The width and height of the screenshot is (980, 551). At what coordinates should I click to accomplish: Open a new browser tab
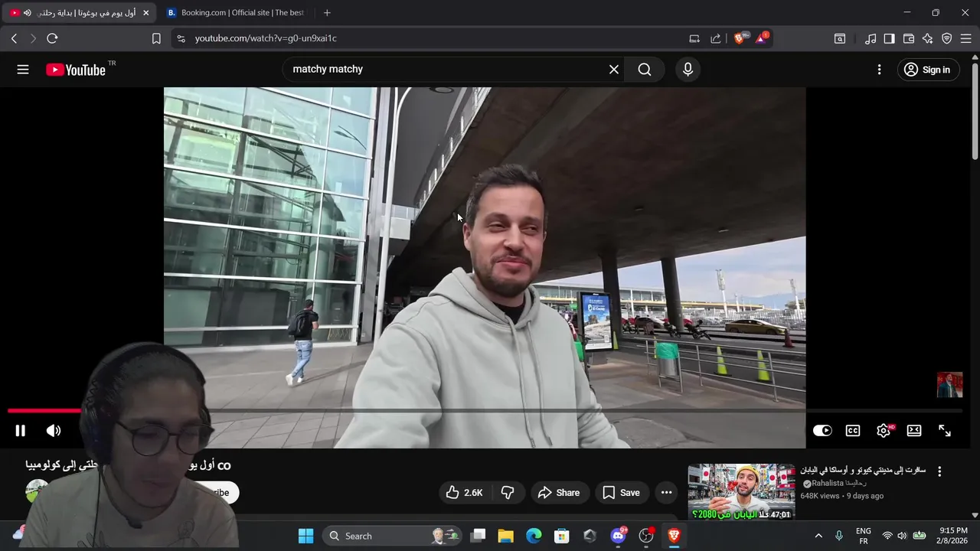click(x=327, y=13)
